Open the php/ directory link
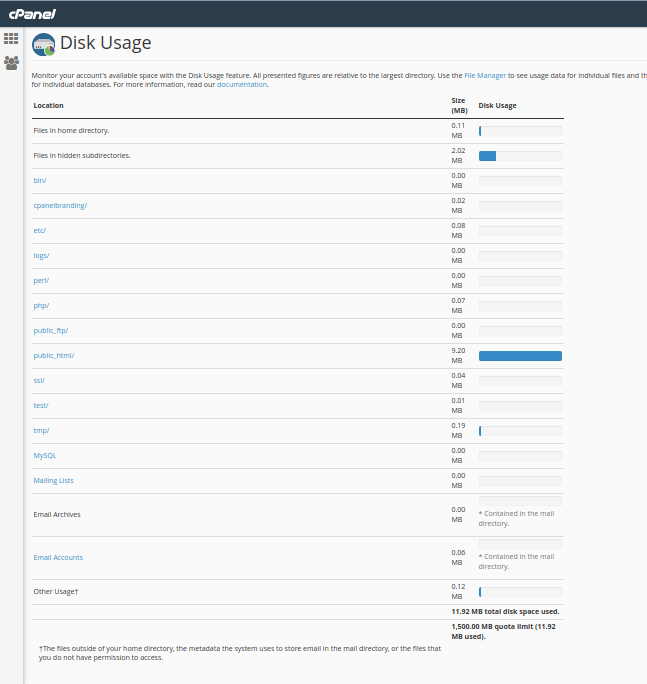 pyautogui.click(x=41, y=305)
